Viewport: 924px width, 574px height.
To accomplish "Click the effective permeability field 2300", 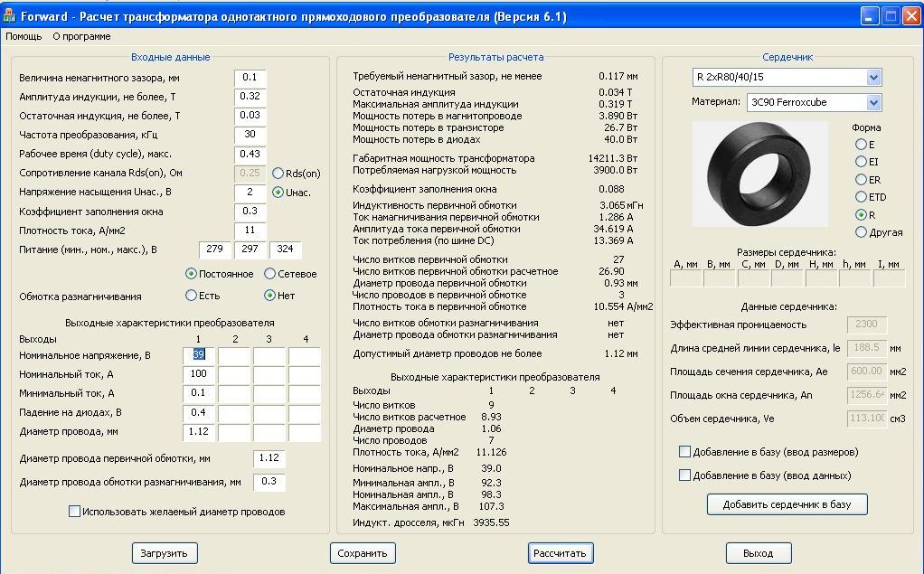I will pos(867,325).
